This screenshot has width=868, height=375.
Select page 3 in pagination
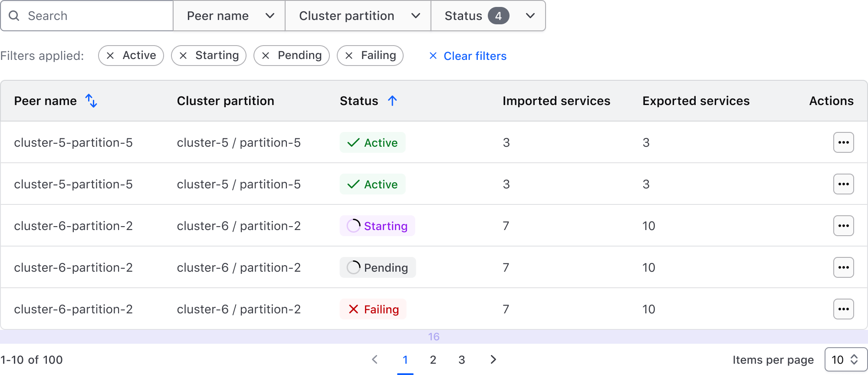tap(462, 360)
